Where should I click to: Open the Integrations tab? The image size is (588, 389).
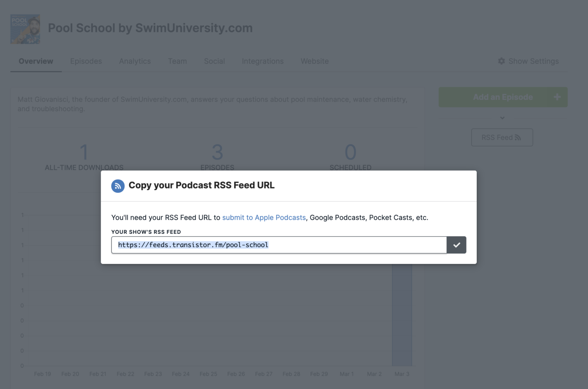coord(263,61)
